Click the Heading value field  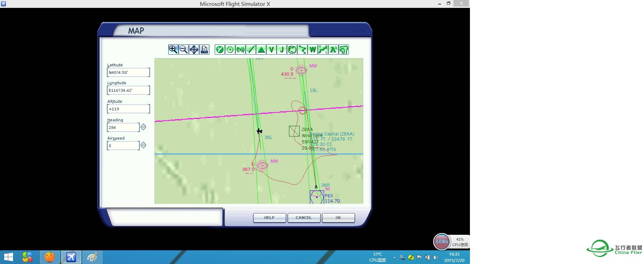click(123, 127)
